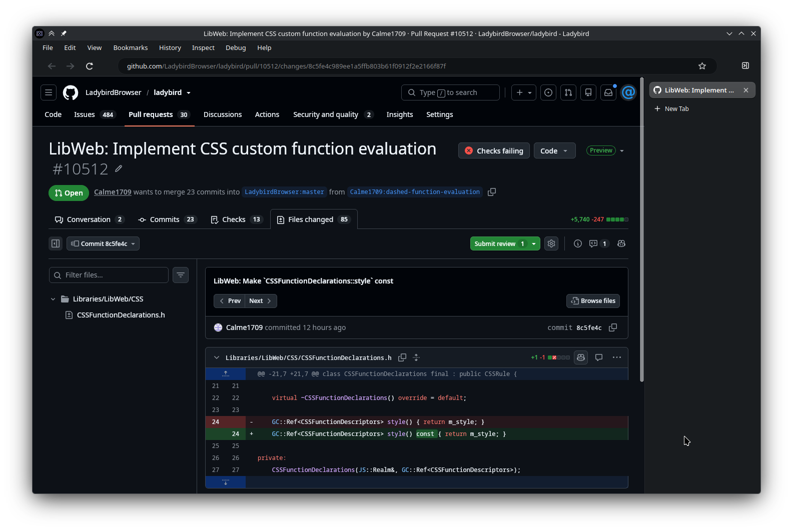The height and width of the screenshot is (532, 793).
Task: Toggle the file tree panel
Action: [56, 243]
